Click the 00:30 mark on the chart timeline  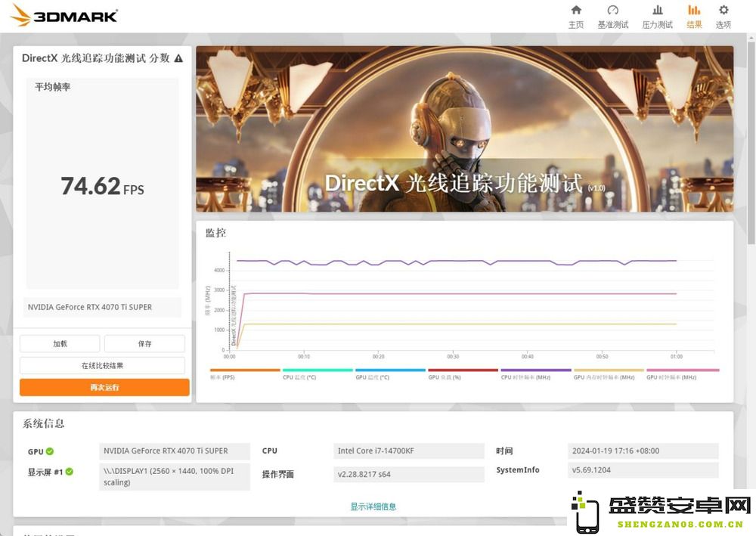pyautogui.click(x=453, y=357)
